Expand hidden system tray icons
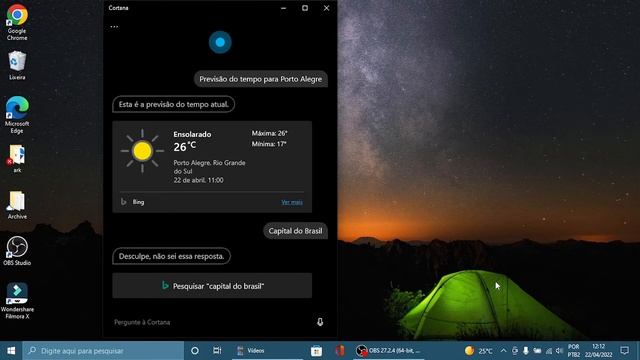Viewport: 640px width, 360px height. 503,351
